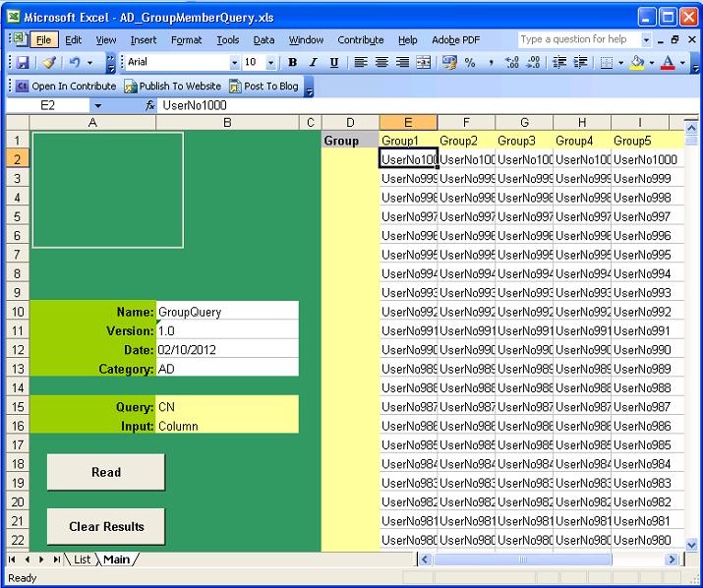Expand the Name Box dropdown arrow

[x=96, y=105]
